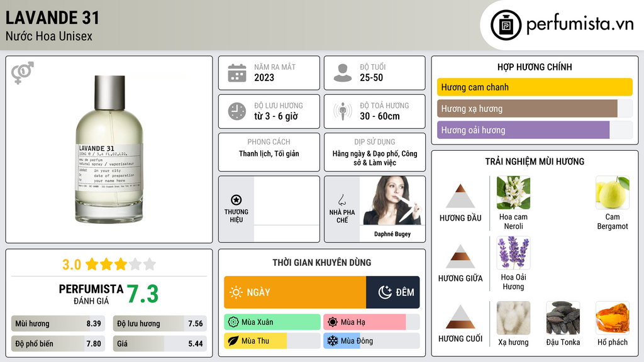The height and width of the screenshot is (362, 644).
Task: Click the Hương cam chanh accord bar
Action: point(535,87)
